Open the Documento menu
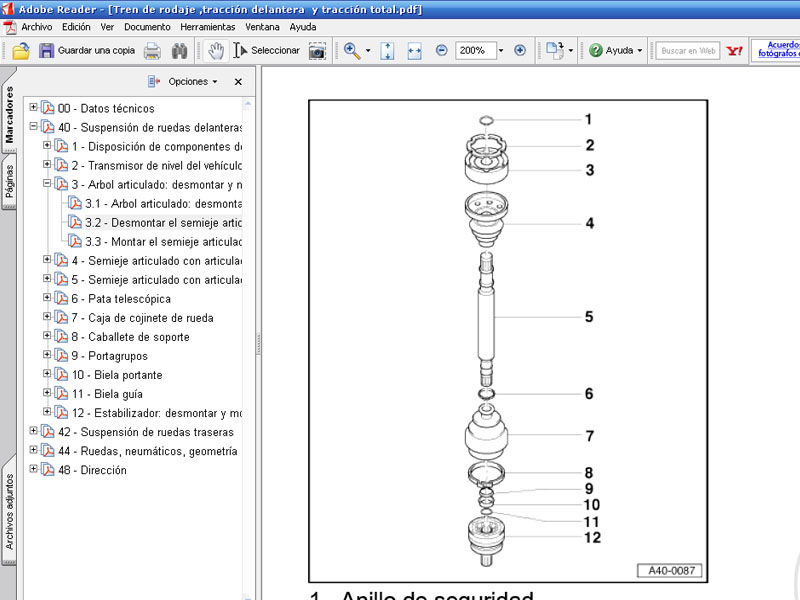The height and width of the screenshot is (600, 800). pos(147,27)
